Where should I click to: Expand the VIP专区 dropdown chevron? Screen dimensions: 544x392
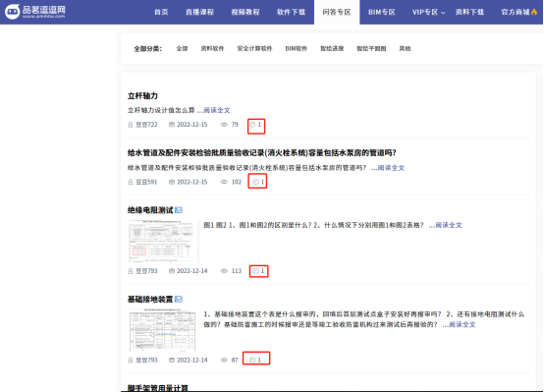pos(443,13)
